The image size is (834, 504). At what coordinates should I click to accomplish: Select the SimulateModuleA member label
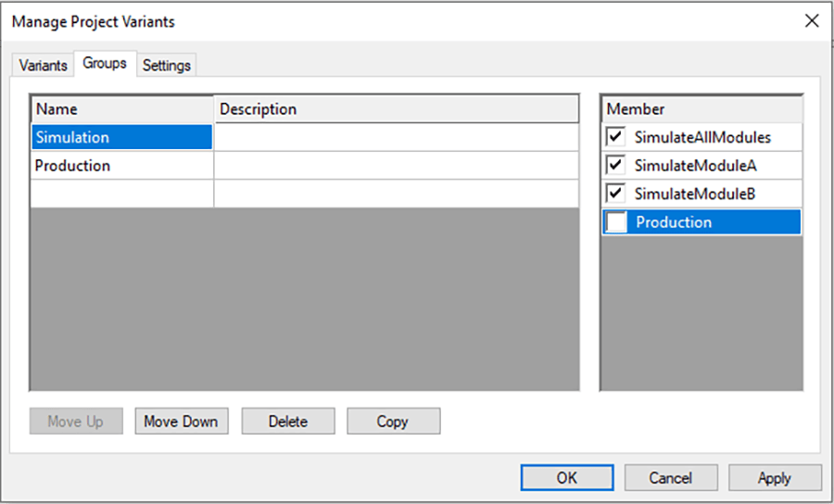695,165
